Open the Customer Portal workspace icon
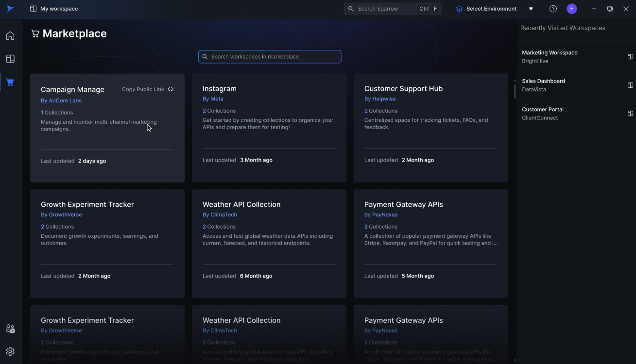Image resolution: width=636 pixels, height=364 pixels. [x=630, y=114]
